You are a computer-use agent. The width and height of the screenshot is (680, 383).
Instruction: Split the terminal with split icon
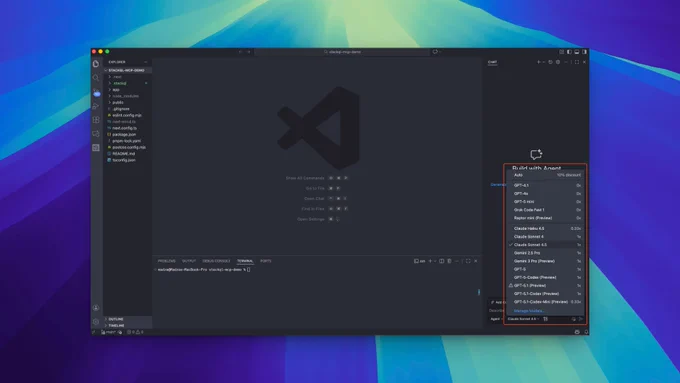[x=441, y=261]
